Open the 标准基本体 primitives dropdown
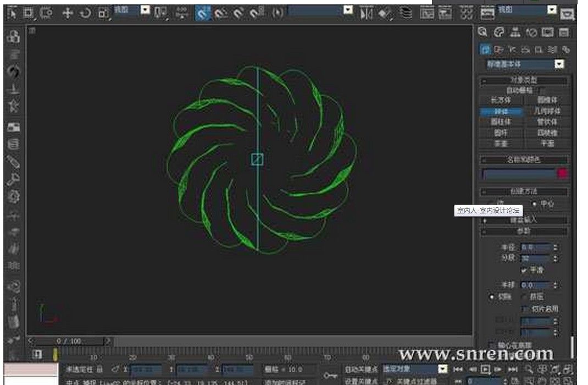This screenshot has width=588, height=385. point(525,64)
